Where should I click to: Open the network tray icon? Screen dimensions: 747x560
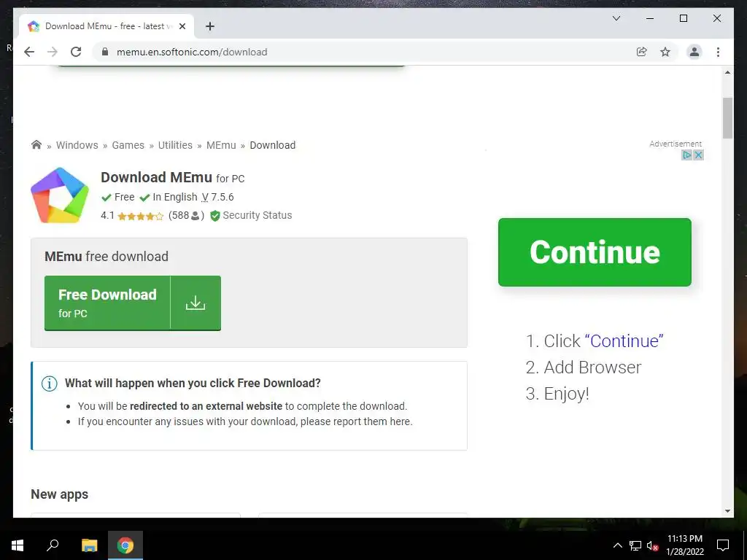[635, 545]
